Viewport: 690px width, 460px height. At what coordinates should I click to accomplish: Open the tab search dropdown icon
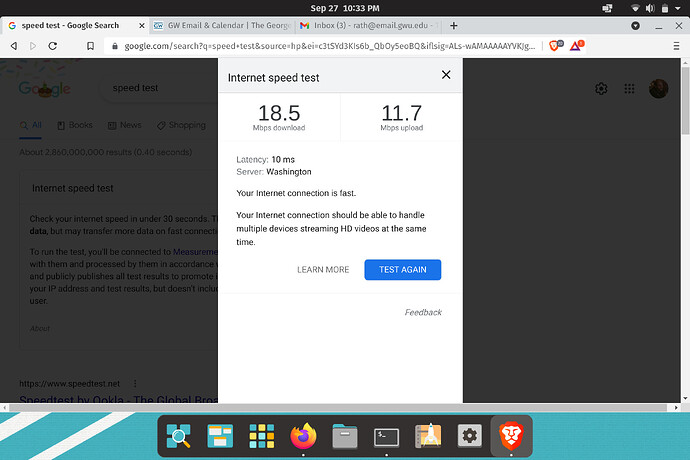(x=635, y=26)
